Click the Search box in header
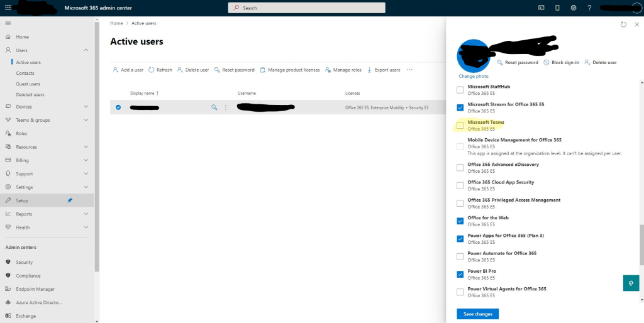The width and height of the screenshot is (644, 323). 305,8
